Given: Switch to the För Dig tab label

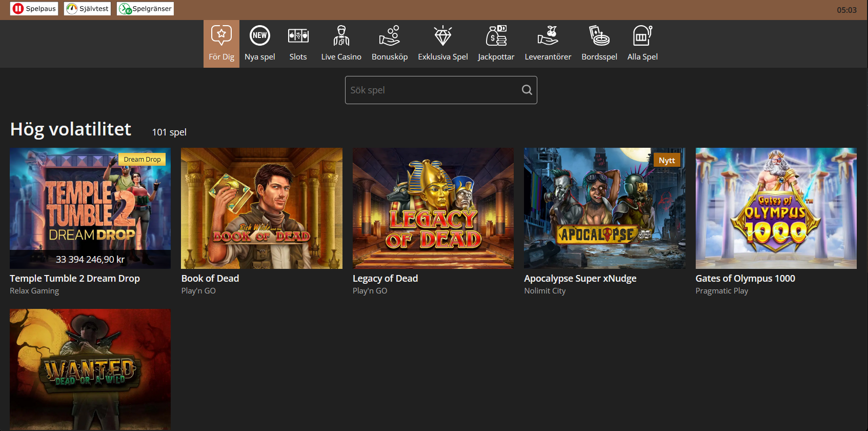Looking at the screenshot, I should coord(221,57).
